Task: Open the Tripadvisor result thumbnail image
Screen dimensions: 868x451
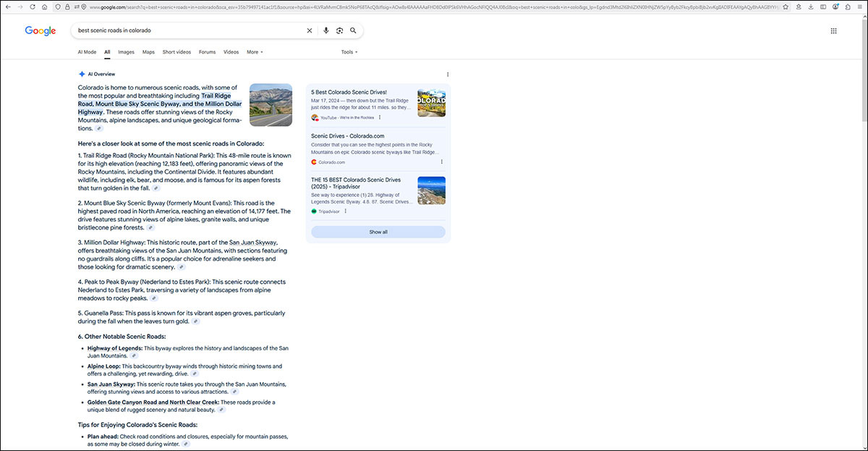Action: 432,190
